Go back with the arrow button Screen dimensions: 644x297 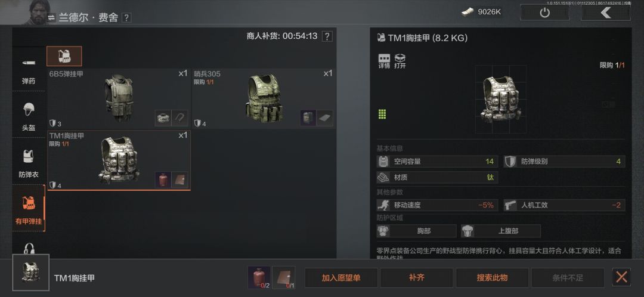click(x=605, y=13)
